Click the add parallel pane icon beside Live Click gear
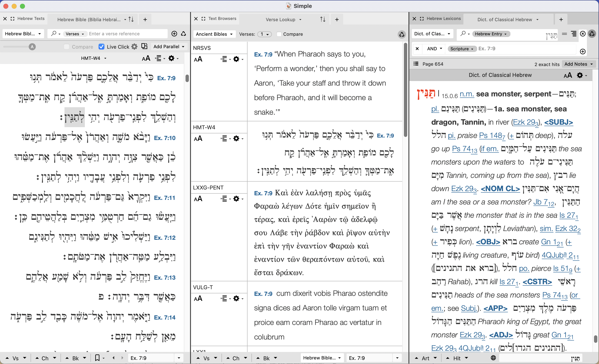The width and height of the screenshot is (599, 364). click(x=144, y=46)
